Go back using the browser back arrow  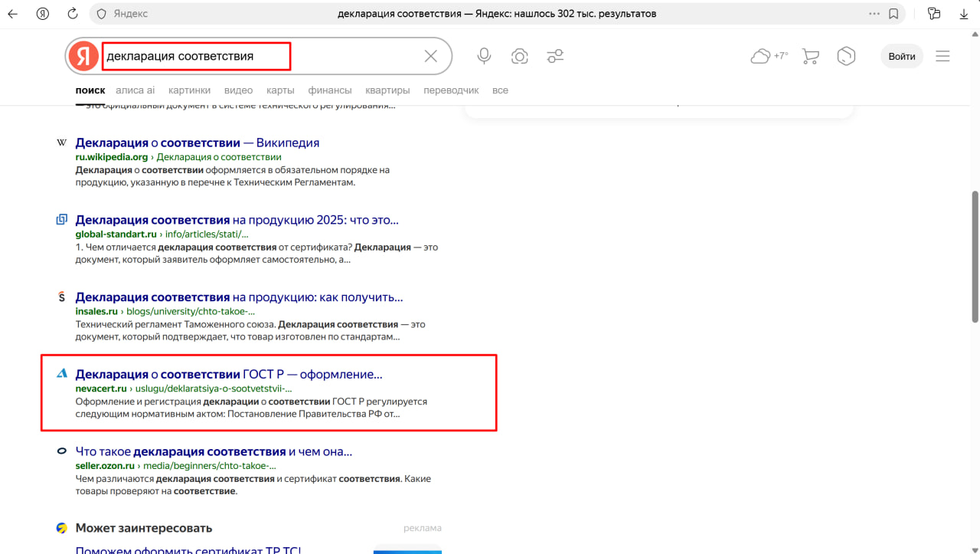click(x=13, y=14)
